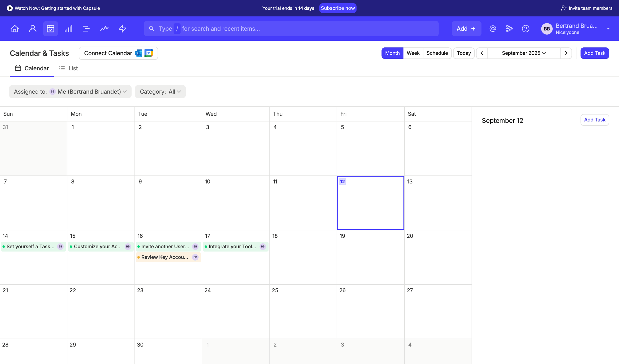Open the Home dashboard icon
Screen dimensions: 619x364
[15, 29]
